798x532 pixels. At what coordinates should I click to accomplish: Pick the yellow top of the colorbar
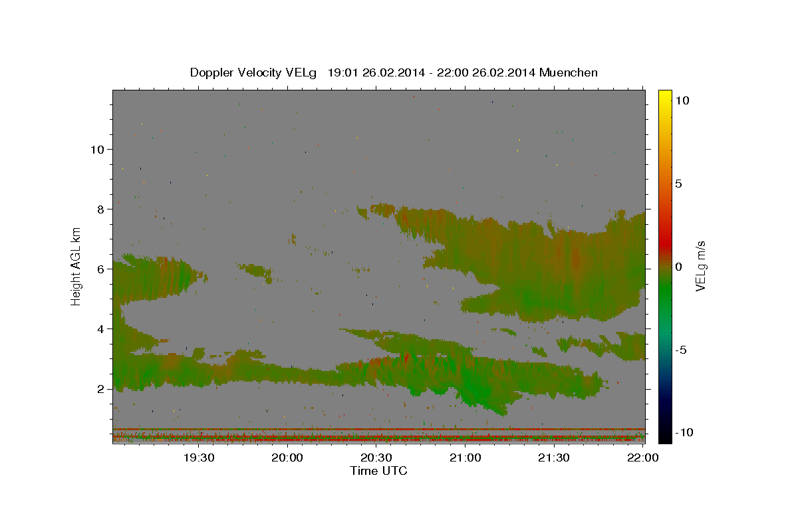pyautogui.click(x=665, y=95)
